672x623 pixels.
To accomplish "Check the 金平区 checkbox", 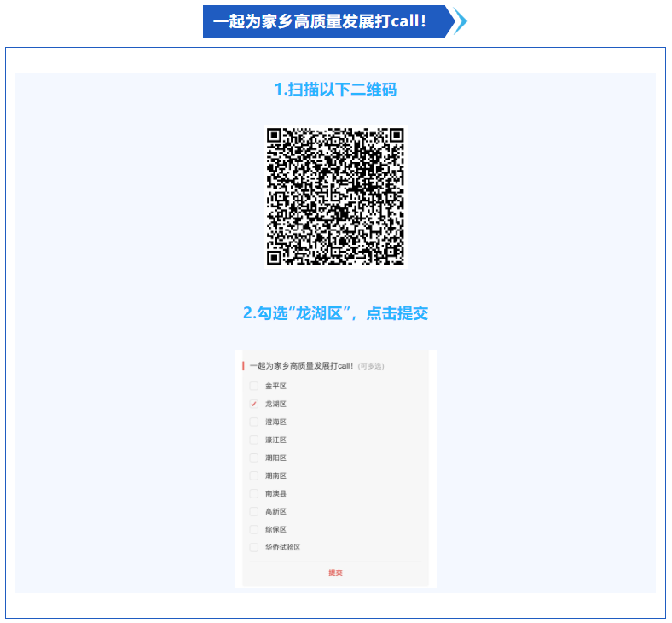I will pyautogui.click(x=254, y=386).
